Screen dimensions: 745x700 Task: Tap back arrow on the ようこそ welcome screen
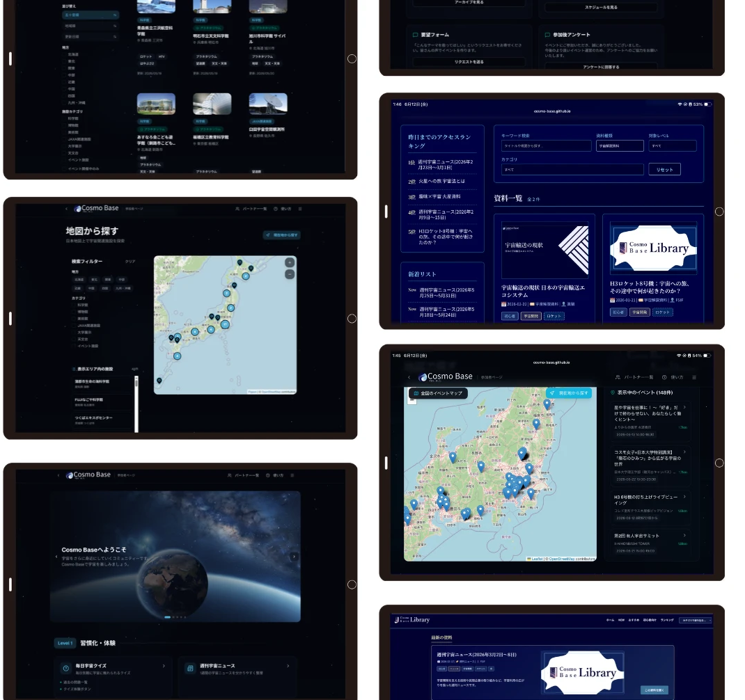[58, 475]
